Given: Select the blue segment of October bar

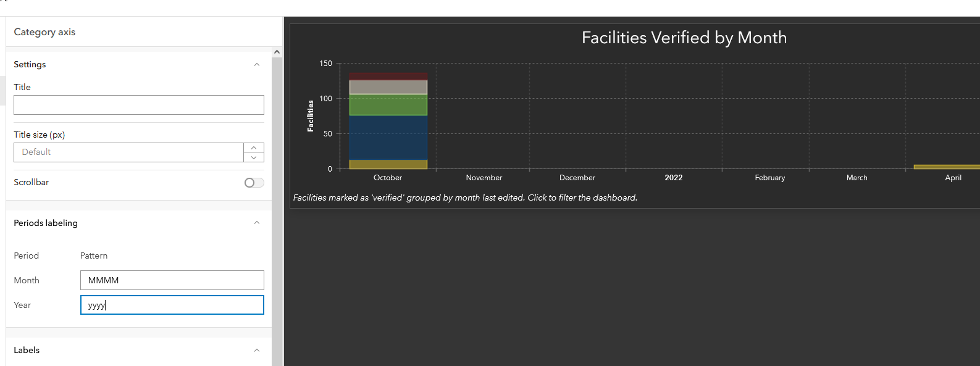Looking at the screenshot, I should [x=388, y=138].
